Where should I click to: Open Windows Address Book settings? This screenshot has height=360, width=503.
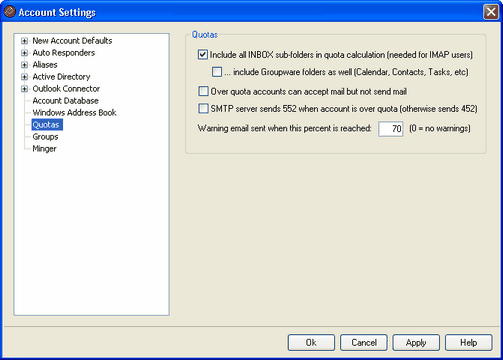(x=74, y=113)
